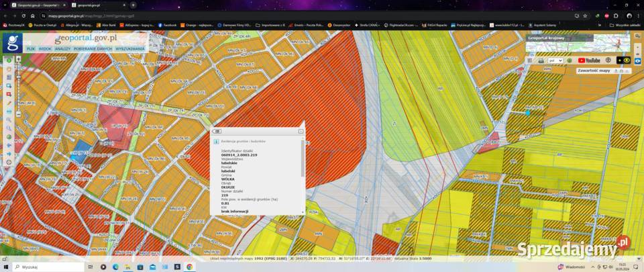Open the language dropdown set to pol

(x=555, y=60)
